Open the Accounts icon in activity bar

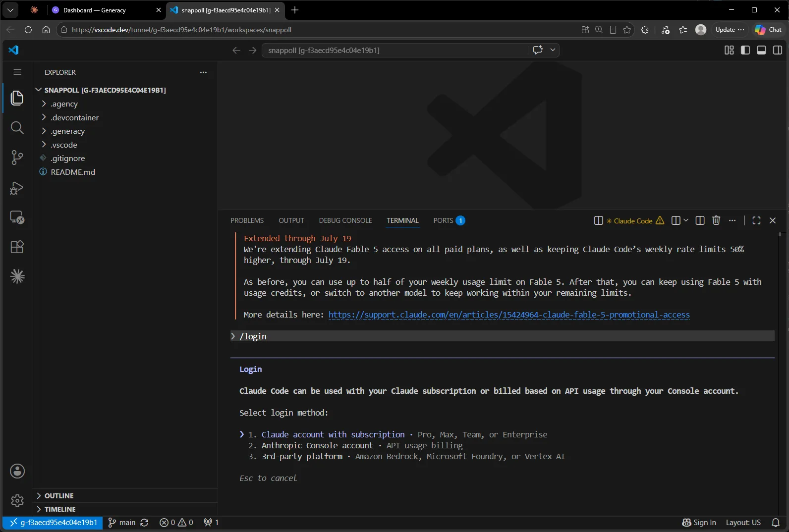click(x=17, y=471)
